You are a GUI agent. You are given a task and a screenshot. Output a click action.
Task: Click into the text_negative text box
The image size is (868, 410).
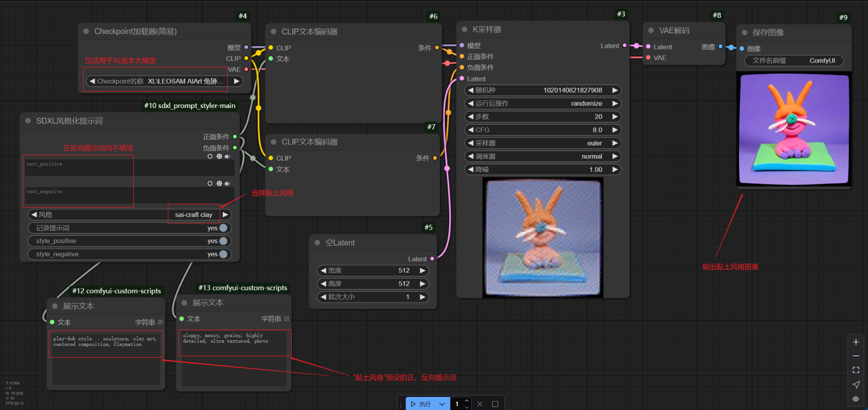(x=130, y=195)
